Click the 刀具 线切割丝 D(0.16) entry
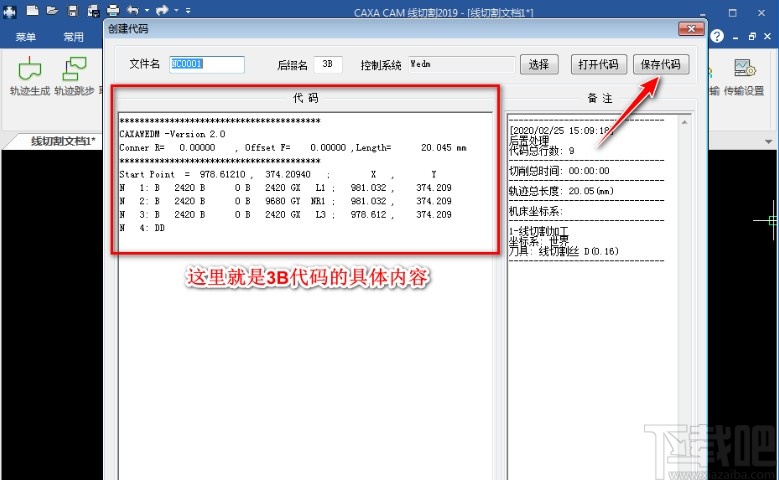The width and height of the screenshot is (779, 480). 563,251
